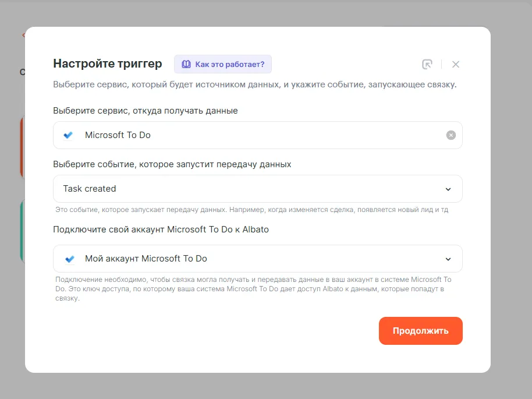Clear the selected Microsoft To Do service
This screenshot has width=532, height=399.
pyautogui.click(x=451, y=135)
